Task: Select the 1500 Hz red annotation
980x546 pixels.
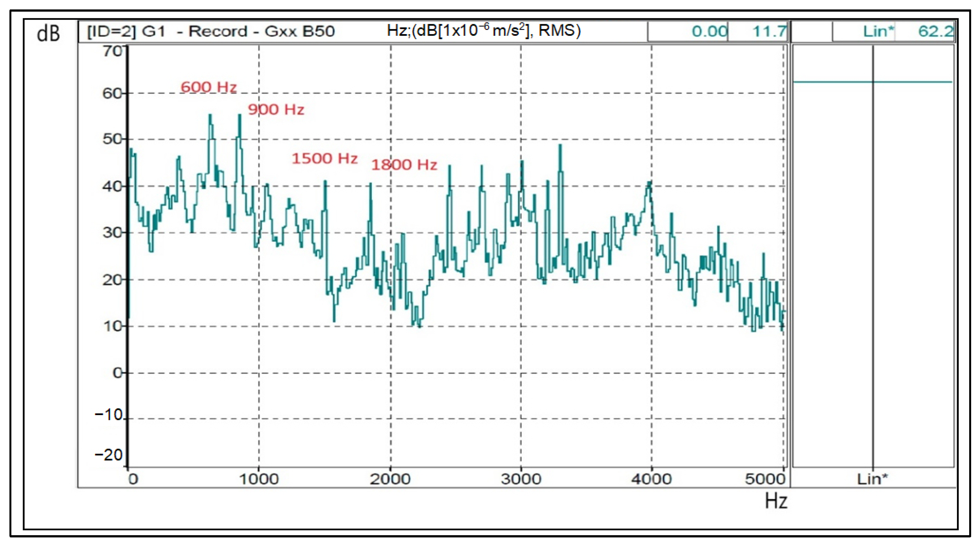Action: [325, 158]
